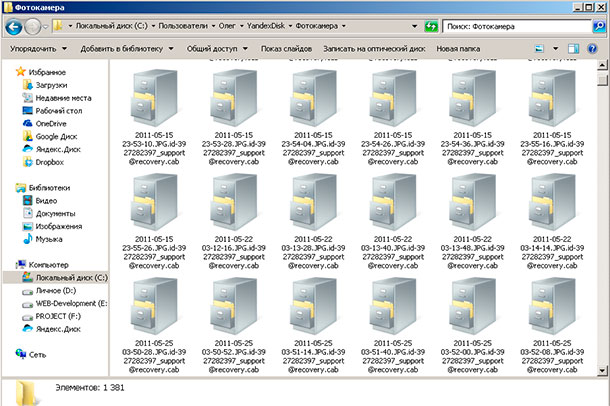Click the scrollbar down arrow in file list
This screenshot has width=610, height=406.
point(602,371)
